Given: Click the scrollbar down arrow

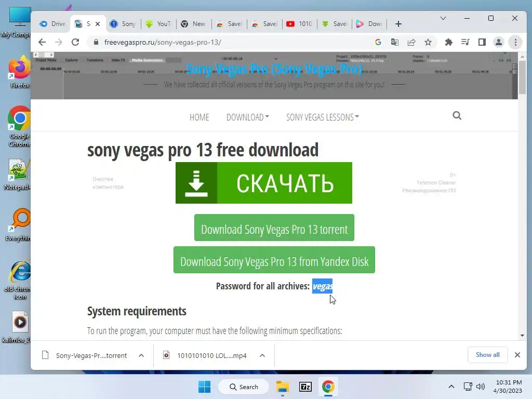Looking at the screenshot, I should 522,336.
